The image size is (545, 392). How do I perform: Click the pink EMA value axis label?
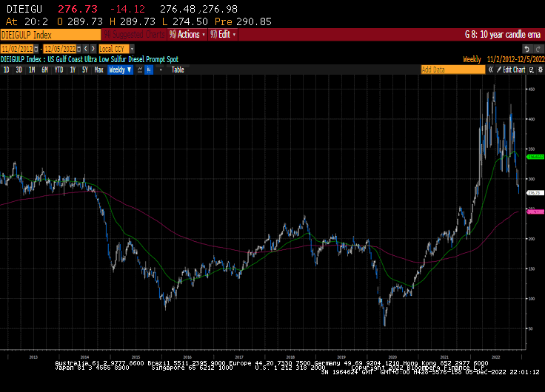(x=535, y=212)
